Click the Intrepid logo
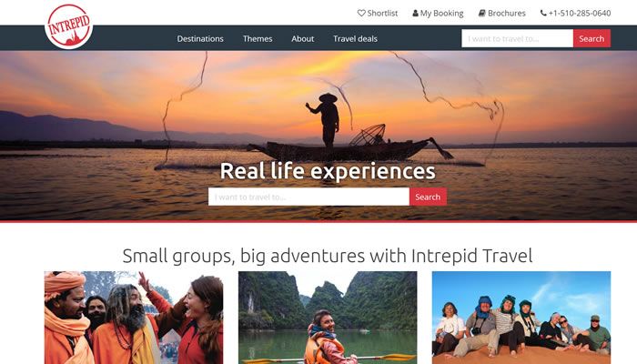The image size is (637, 364). click(x=68, y=26)
